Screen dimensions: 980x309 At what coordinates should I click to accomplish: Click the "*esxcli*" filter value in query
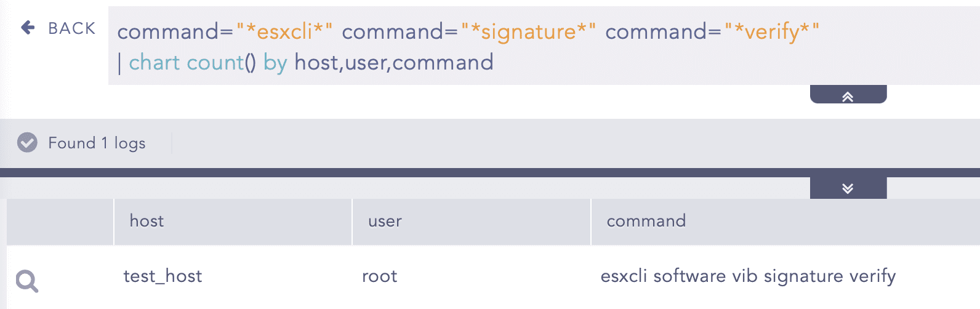[285, 31]
